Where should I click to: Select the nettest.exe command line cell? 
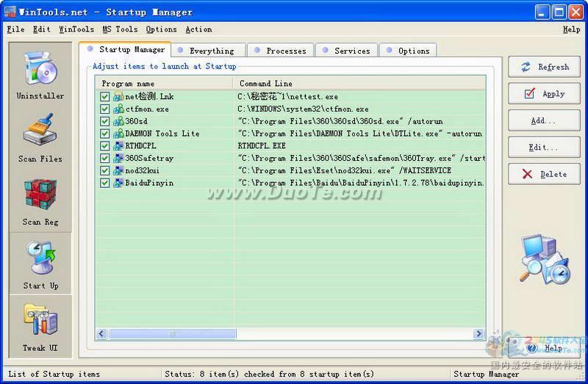(287, 97)
